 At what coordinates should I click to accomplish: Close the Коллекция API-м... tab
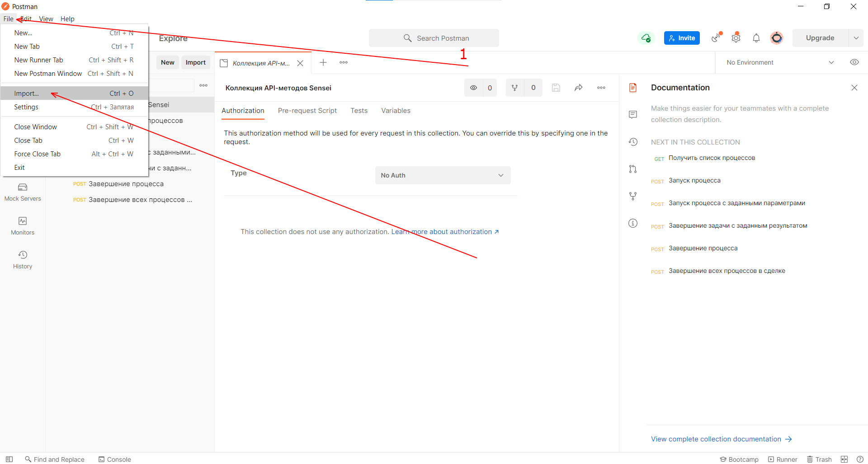[300, 63]
